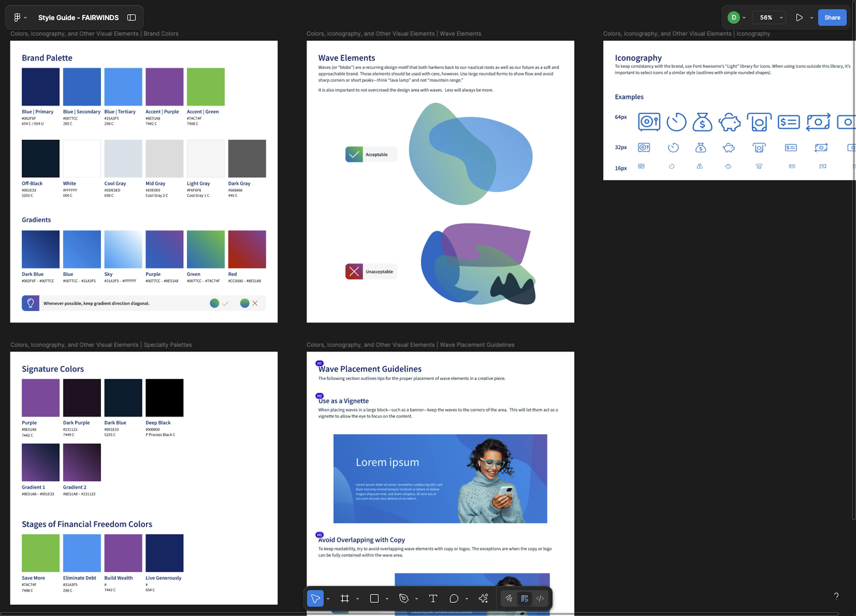This screenshot has width=856, height=616.
Task: Click the Style Guide - FAIRWINDS file title
Action: [x=78, y=17]
